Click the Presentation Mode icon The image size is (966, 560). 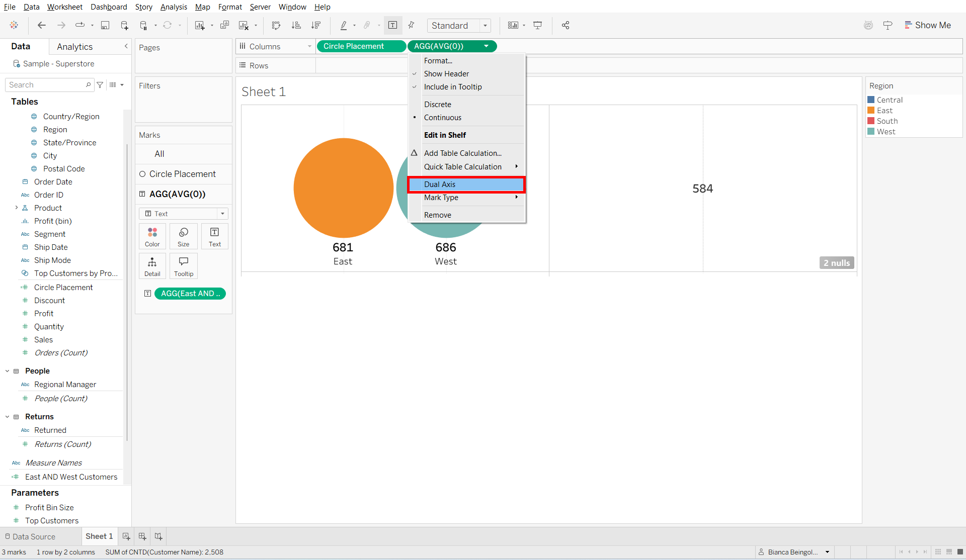(x=538, y=25)
